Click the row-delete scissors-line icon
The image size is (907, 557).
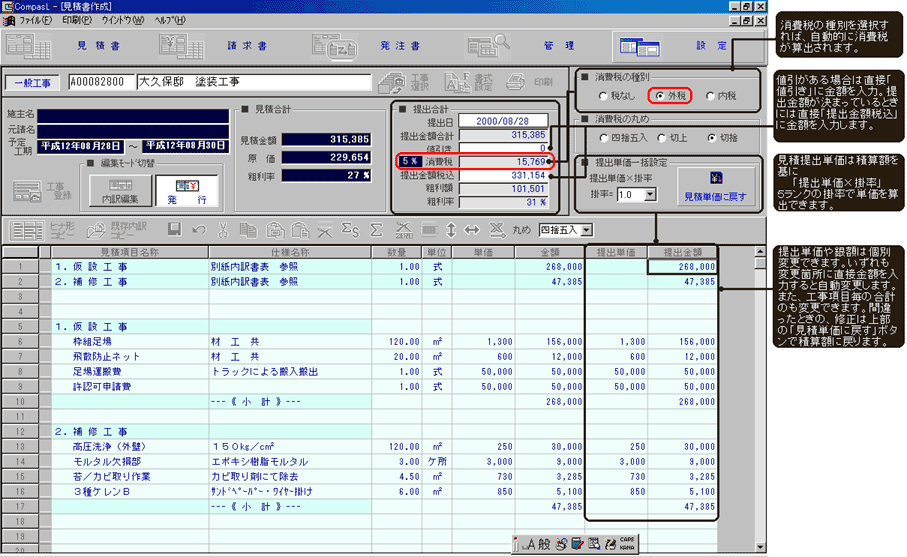click(325, 230)
